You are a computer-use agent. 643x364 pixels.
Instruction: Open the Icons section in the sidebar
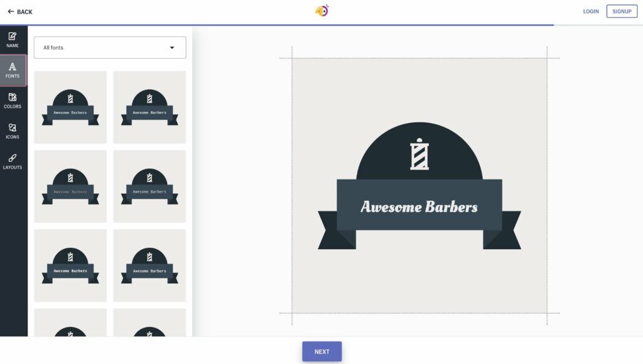13,131
